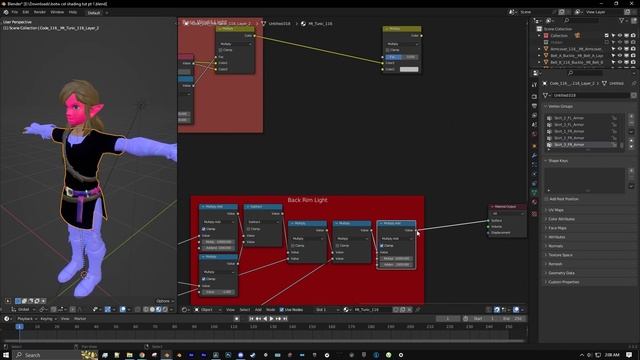Click the add vertex group plus button
This screenshot has width=640, height=360.
pos(631,117)
